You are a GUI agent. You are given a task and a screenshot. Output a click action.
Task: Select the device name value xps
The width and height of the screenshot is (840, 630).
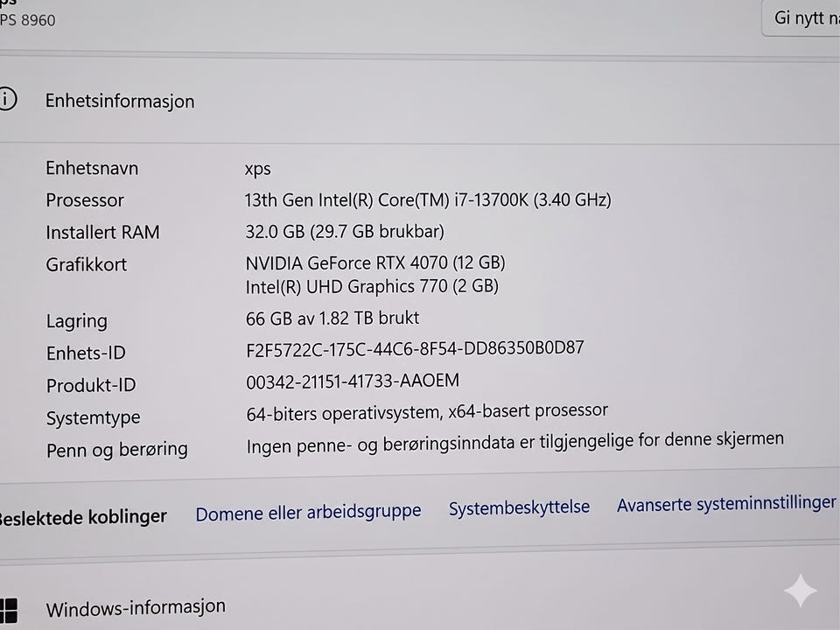tap(257, 169)
